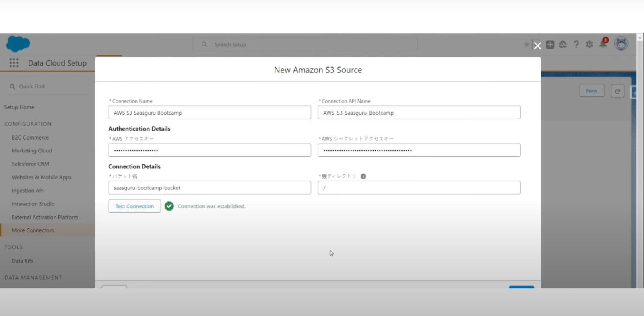The image size is (644, 316).
Task: Edit the Connection Name field
Action: [209, 113]
